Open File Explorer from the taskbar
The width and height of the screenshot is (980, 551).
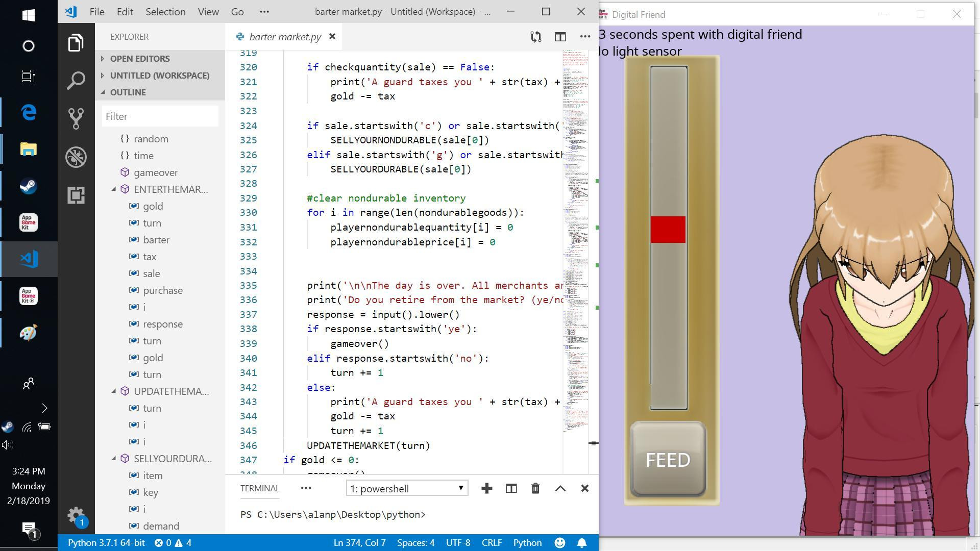pos(29,149)
